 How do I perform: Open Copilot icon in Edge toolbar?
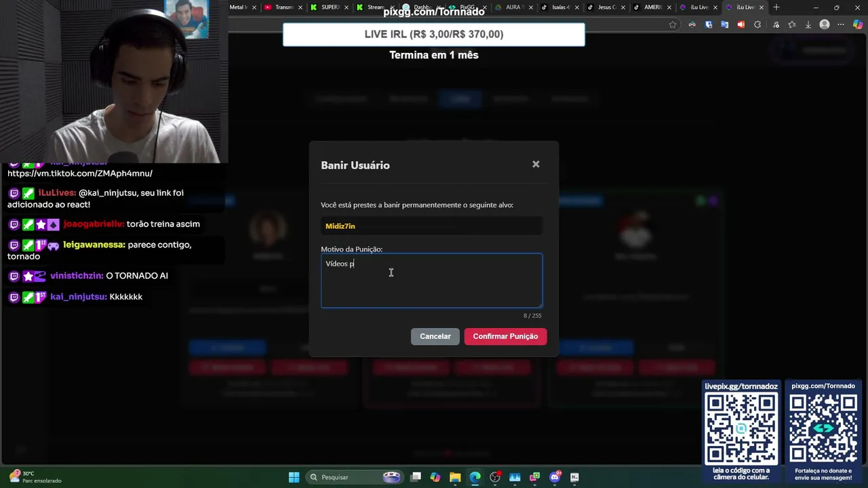pos(858,24)
